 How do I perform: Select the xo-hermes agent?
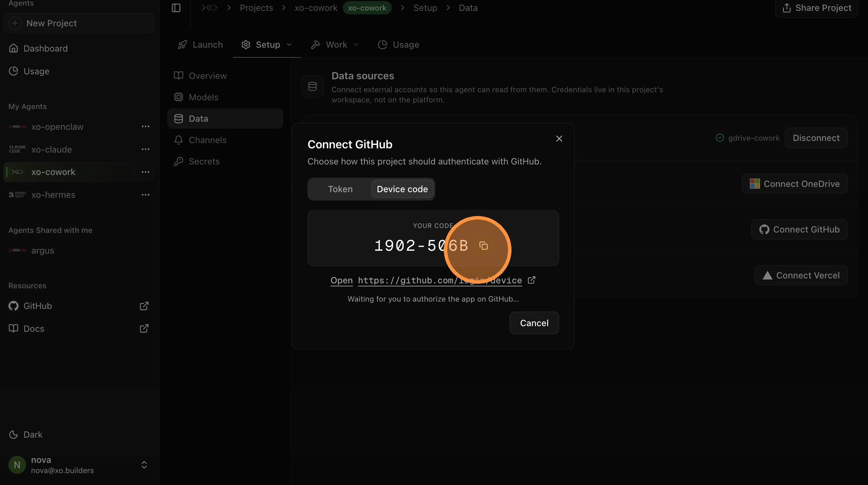(x=53, y=195)
